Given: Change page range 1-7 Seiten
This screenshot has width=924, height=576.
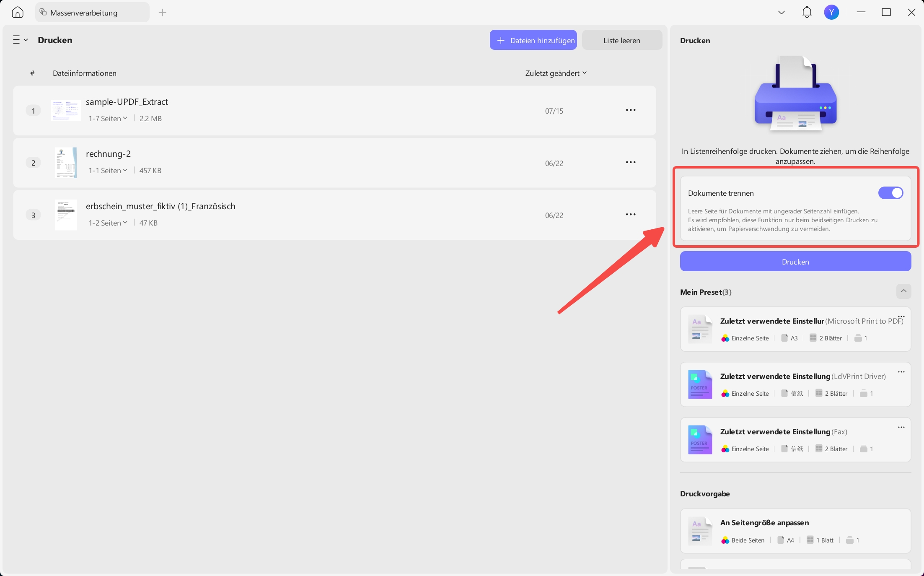Looking at the screenshot, I should pyautogui.click(x=108, y=119).
